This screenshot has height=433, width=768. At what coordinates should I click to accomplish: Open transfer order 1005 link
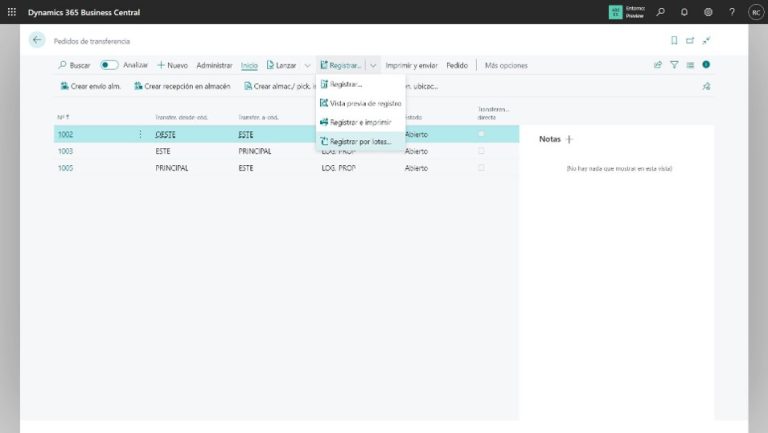point(65,168)
